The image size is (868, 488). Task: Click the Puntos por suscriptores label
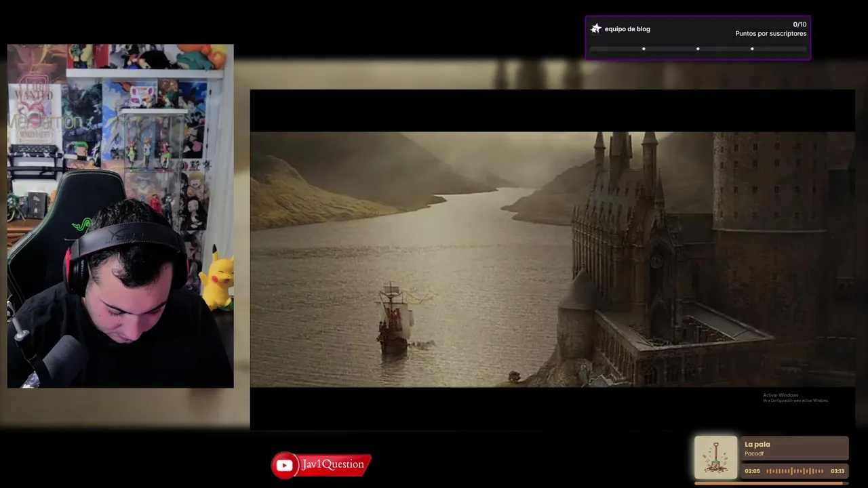click(x=771, y=34)
